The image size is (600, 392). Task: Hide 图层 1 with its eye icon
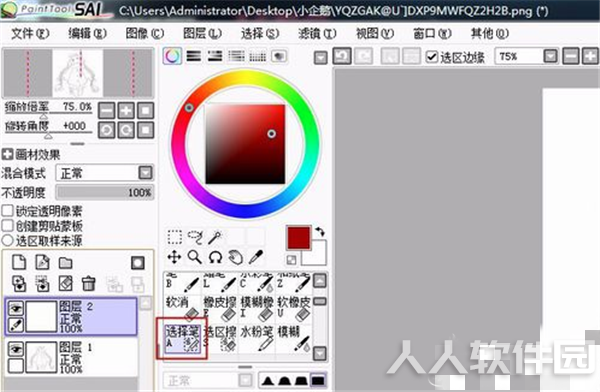(16, 349)
